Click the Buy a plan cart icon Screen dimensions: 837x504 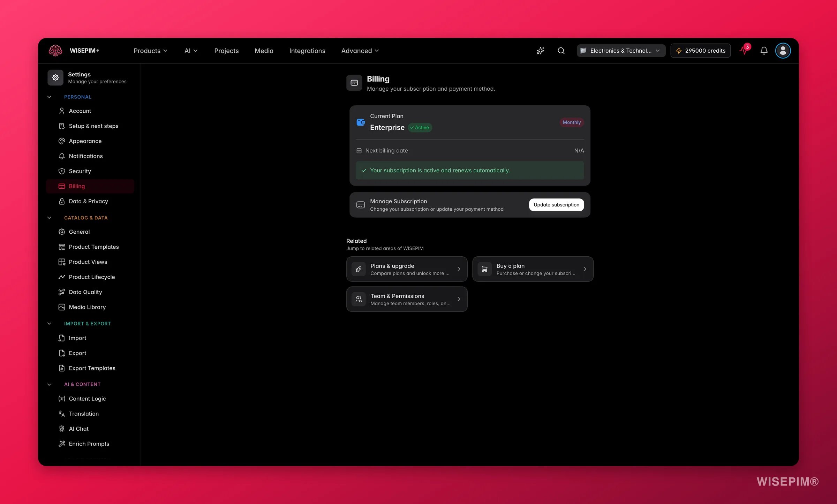point(484,269)
